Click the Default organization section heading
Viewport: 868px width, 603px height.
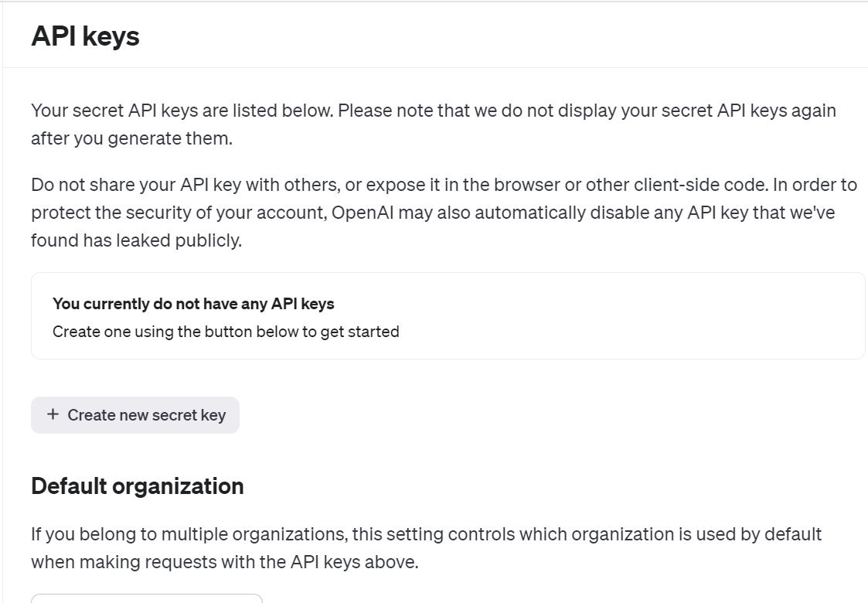[138, 486]
